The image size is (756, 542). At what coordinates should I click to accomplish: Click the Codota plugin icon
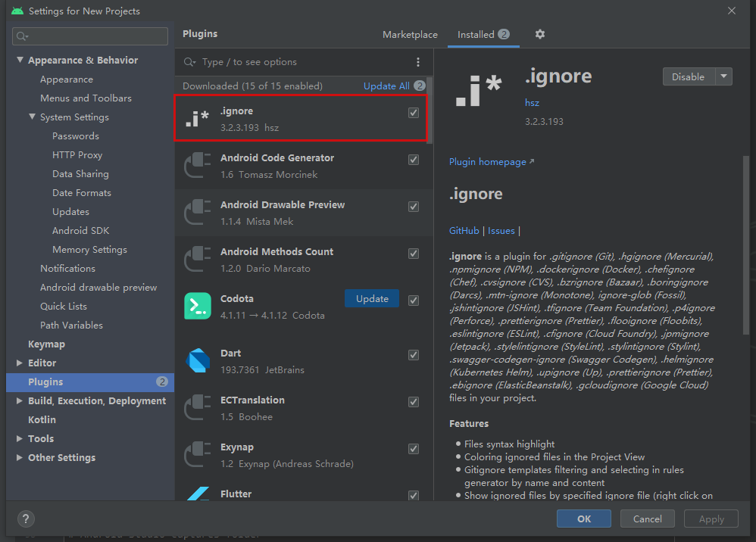198,307
